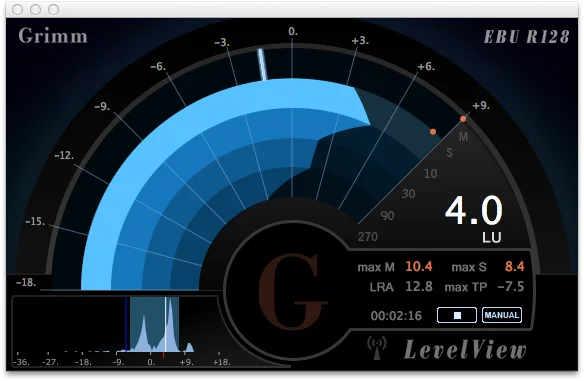Click the 30 second ring label

click(x=408, y=194)
